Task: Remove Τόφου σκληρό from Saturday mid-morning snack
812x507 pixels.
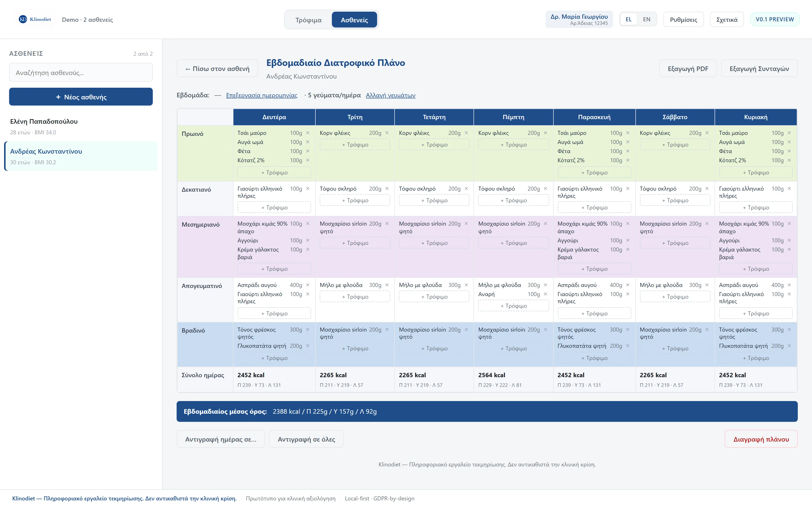Action: pyautogui.click(x=707, y=189)
